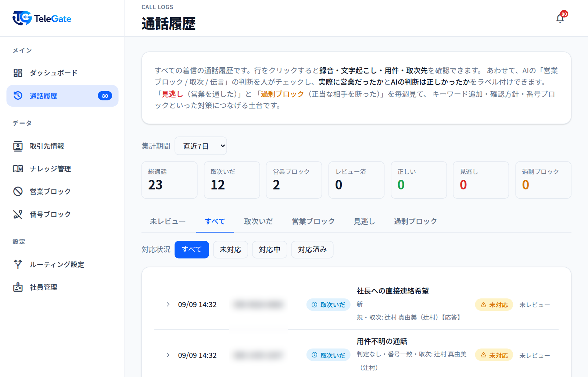Image resolution: width=588 pixels, height=377 pixels.
Task: Click the 正しい 0 stat card
Action: (x=419, y=180)
